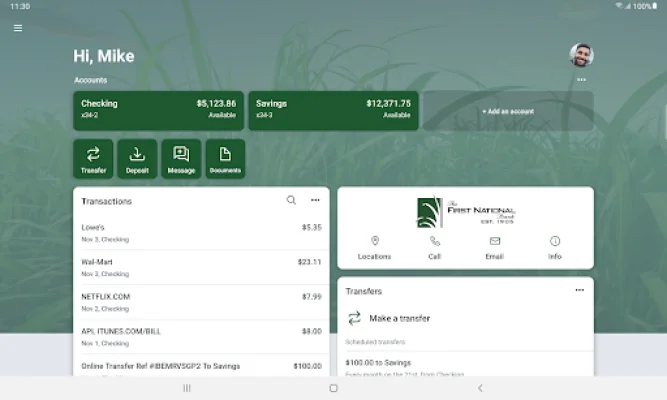Select the Lowe's $5.35 transaction
This screenshot has height=400, width=667.
tap(201, 233)
